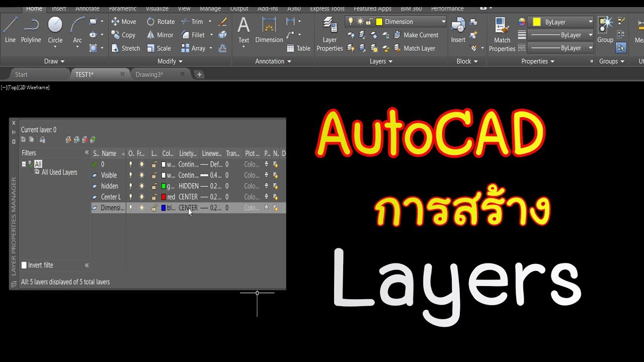
Task: Expand the Properties panel
Action: [538, 61]
